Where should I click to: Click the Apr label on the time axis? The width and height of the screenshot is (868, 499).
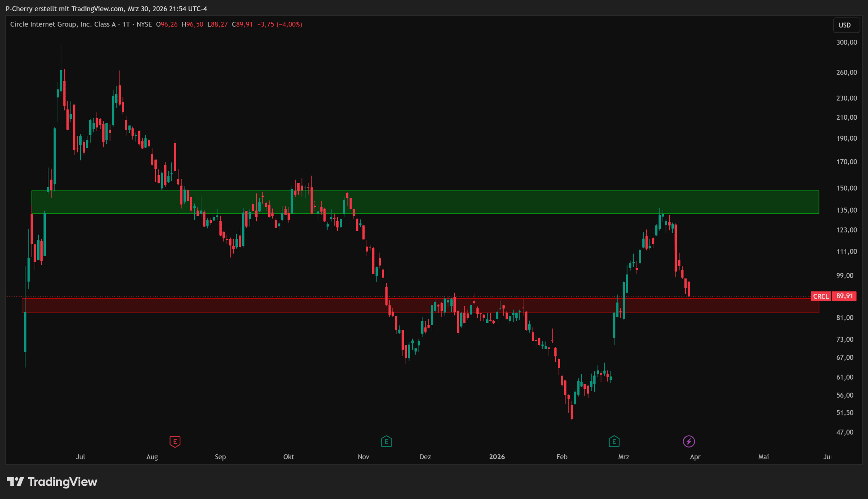(x=695, y=457)
